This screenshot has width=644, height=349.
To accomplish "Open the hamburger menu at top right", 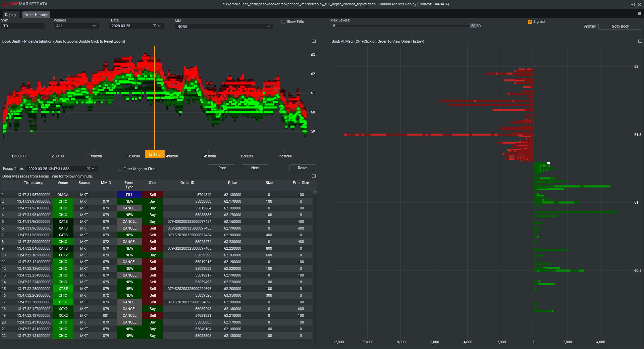I will point(640,13).
